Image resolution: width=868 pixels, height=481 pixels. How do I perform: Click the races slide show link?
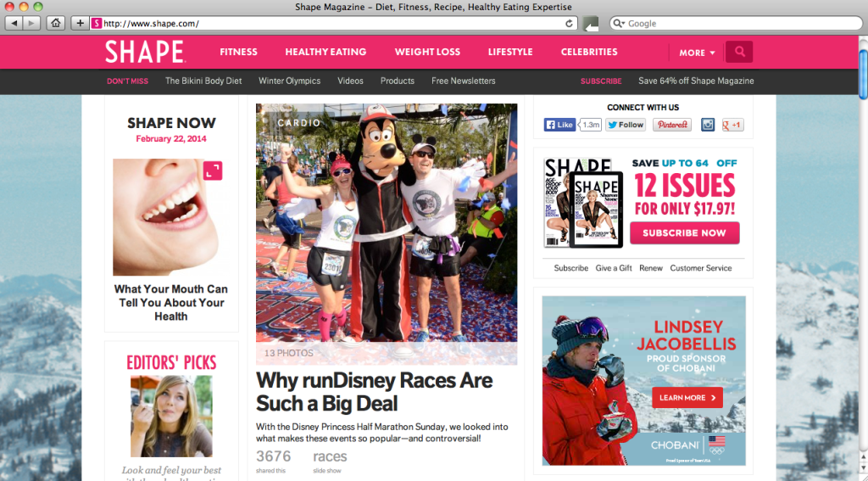click(330, 461)
